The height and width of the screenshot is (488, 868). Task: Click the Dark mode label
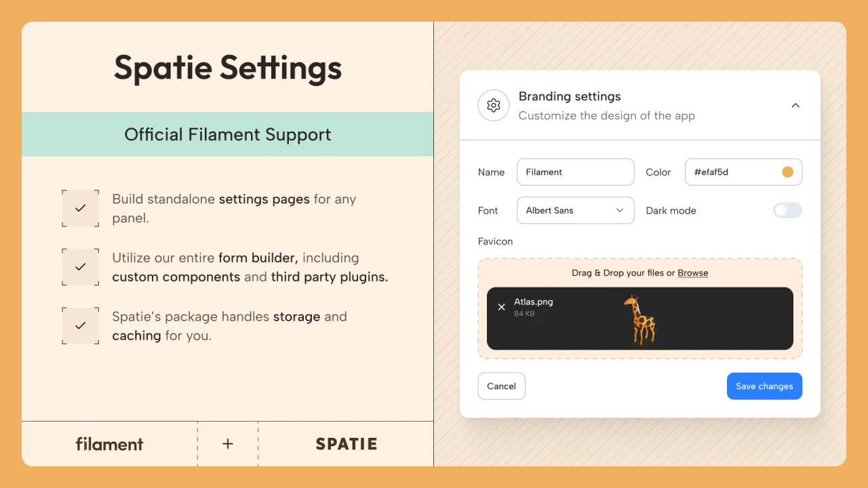pyautogui.click(x=671, y=211)
